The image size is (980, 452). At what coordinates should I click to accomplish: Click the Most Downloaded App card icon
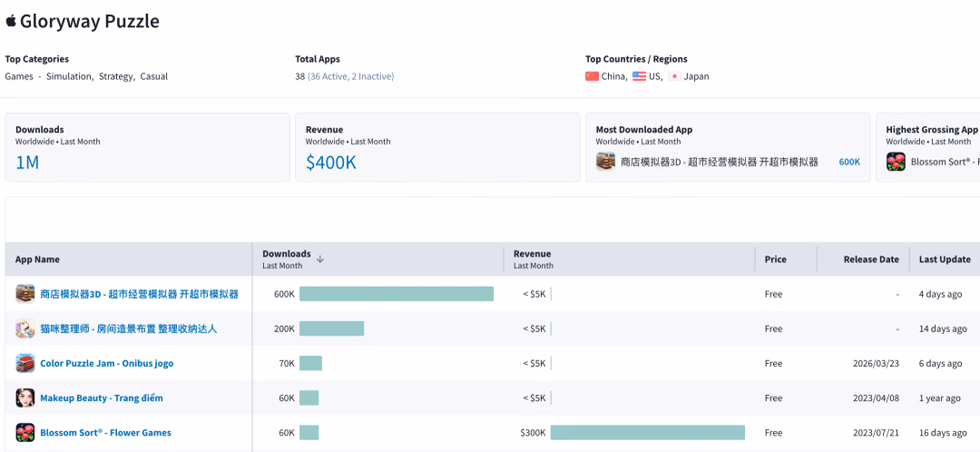(605, 162)
